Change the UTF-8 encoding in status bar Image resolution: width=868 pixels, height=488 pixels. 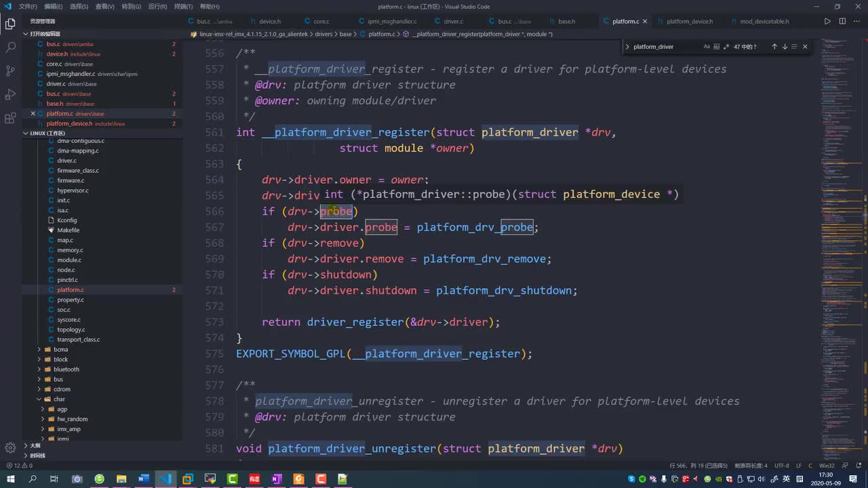782,466
